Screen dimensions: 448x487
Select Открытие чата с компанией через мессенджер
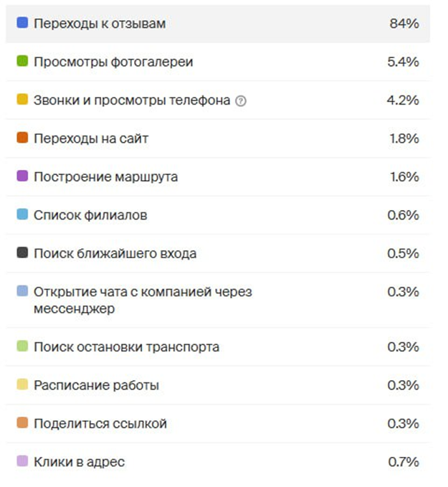coord(143,300)
